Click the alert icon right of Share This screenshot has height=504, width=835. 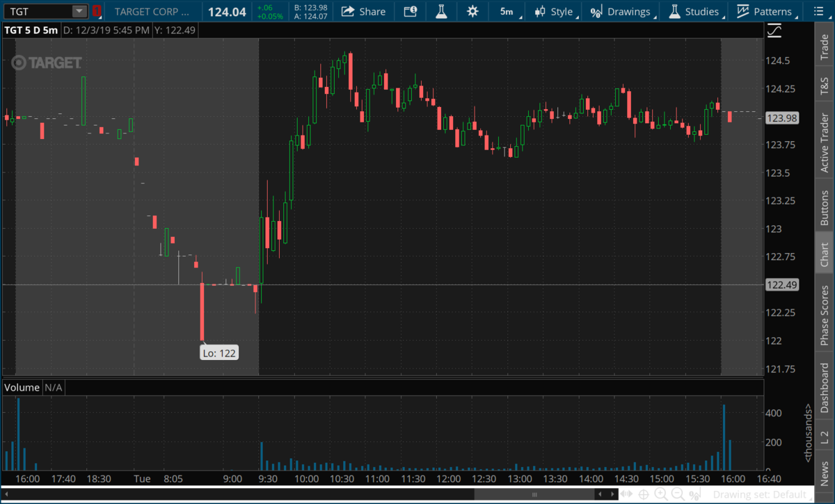(411, 11)
